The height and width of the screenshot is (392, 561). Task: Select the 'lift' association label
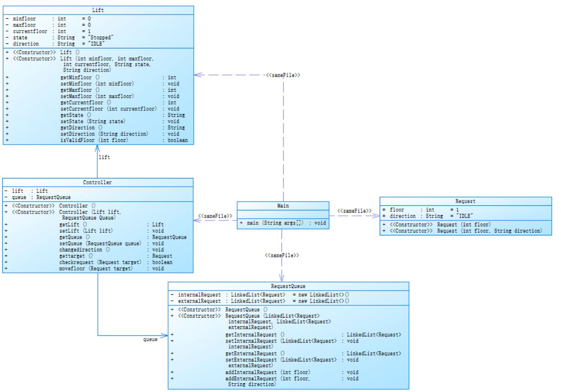coord(104,157)
